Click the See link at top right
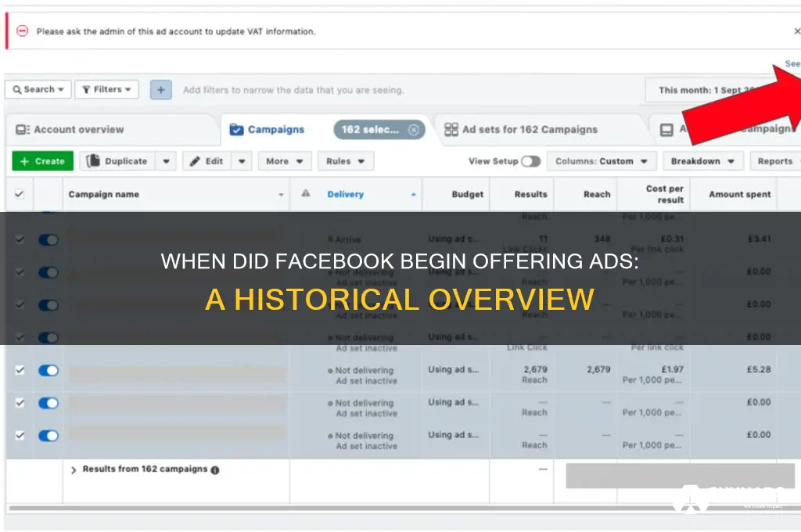Viewport: 801px width, 532px height. 792,63
